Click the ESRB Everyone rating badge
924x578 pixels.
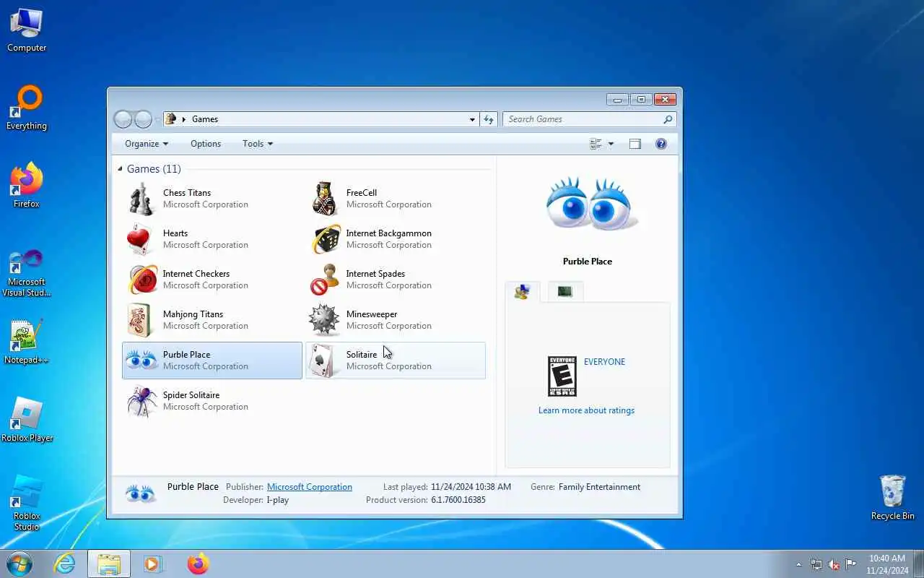pos(562,376)
